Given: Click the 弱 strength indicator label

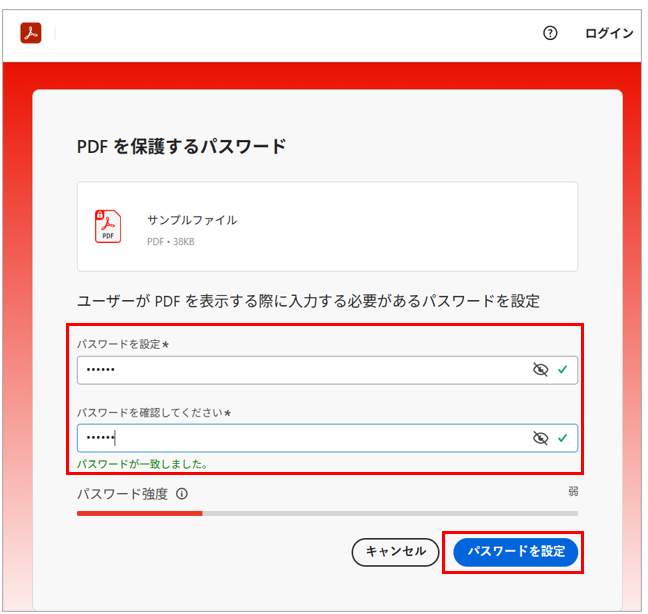Looking at the screenshot, I should pos(573,491).
